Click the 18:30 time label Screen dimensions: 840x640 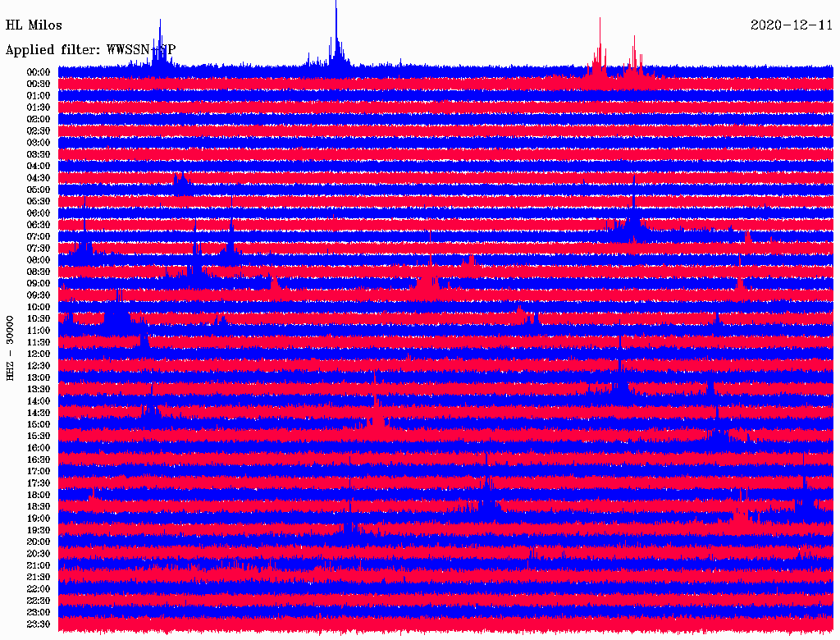tap(39, 506)
